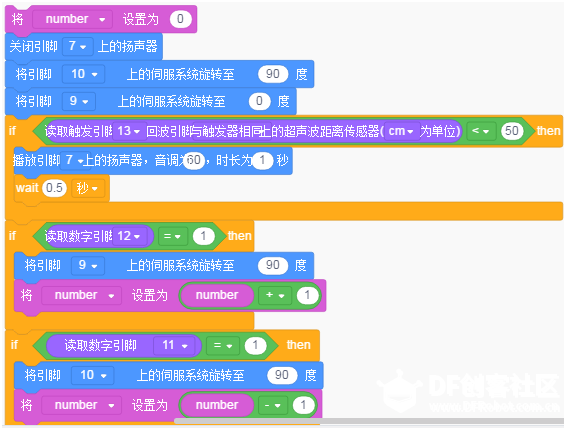Select the number reporter in the minus expression
Viewport: 566px width, 430px height.
click(x=217, y=405)
